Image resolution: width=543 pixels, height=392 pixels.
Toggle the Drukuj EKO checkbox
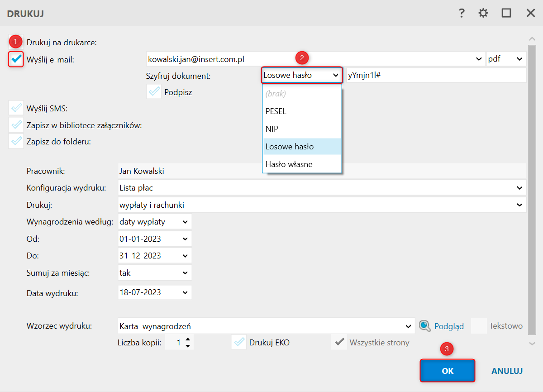tap(238, 342)
